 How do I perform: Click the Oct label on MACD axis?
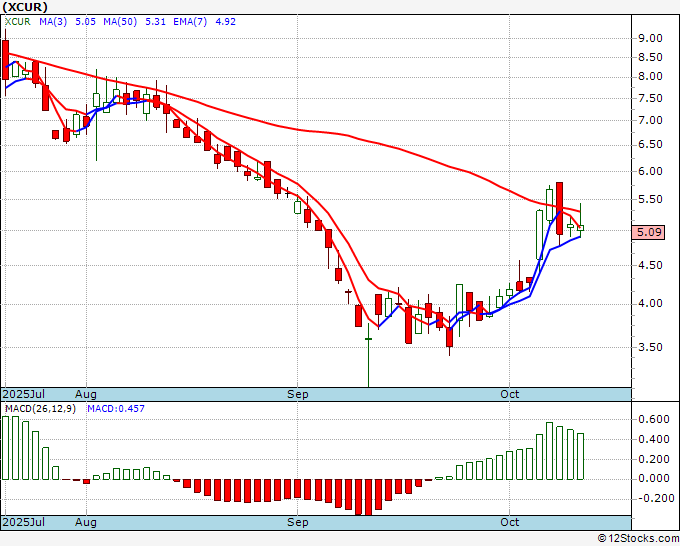coord(510,522)
